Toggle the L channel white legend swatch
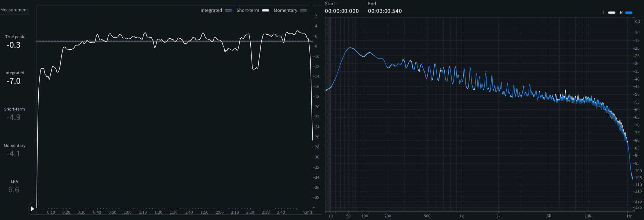 coord(612,13)
